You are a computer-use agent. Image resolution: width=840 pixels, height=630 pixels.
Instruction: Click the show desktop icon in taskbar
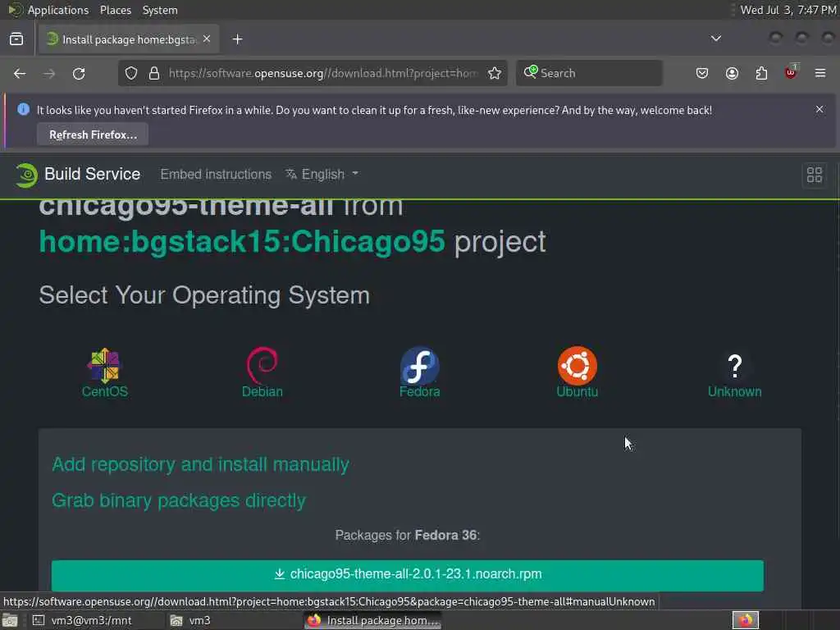click(x=10, y=620)
